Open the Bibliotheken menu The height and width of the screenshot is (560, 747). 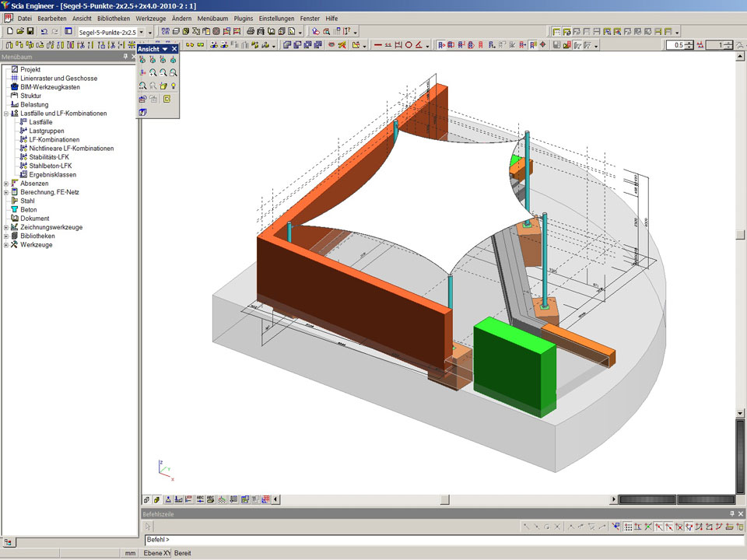click(114, 18)
